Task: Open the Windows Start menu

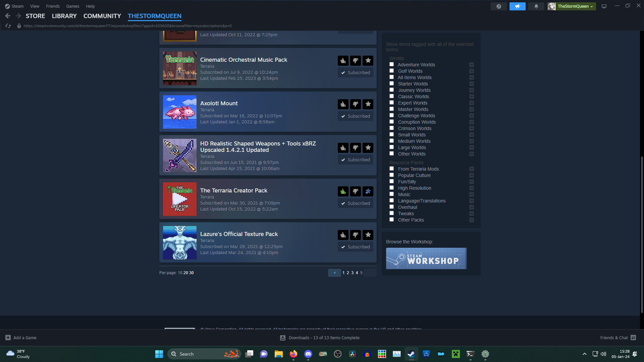Action: click(159, 354)
